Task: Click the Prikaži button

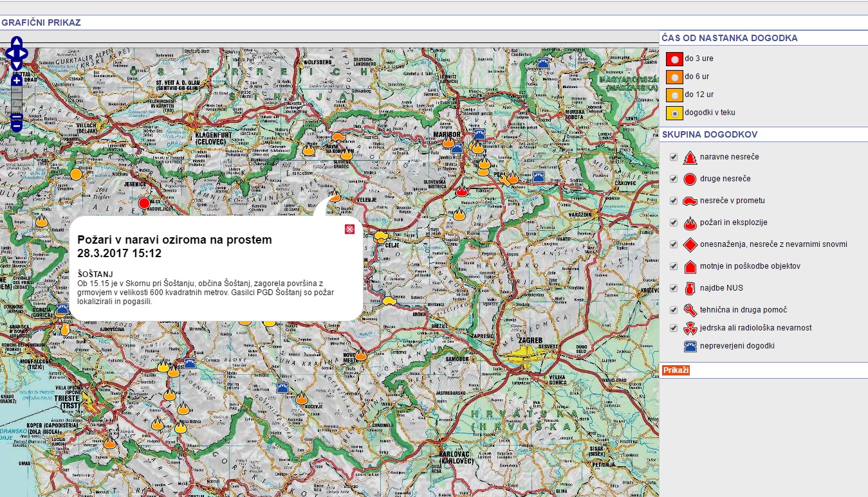Action: click(x=676, y=370)
